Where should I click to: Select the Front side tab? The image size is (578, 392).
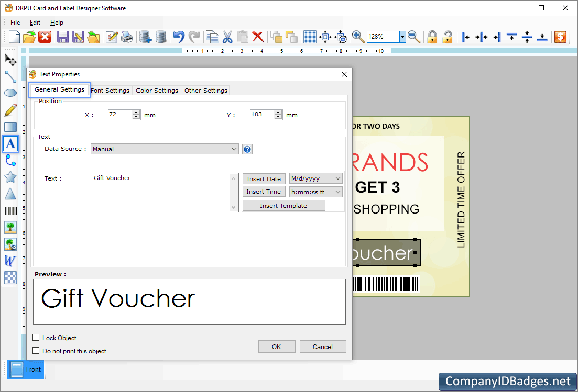(26, 369)
